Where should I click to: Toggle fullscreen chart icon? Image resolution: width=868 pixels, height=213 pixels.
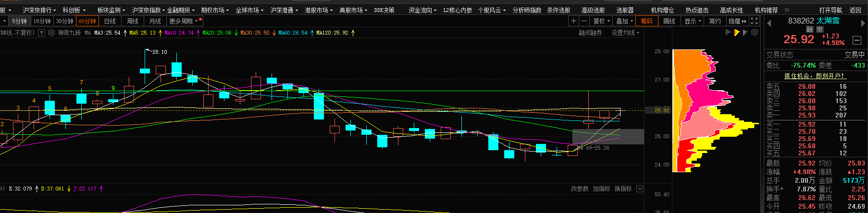(x=755, y=21)
